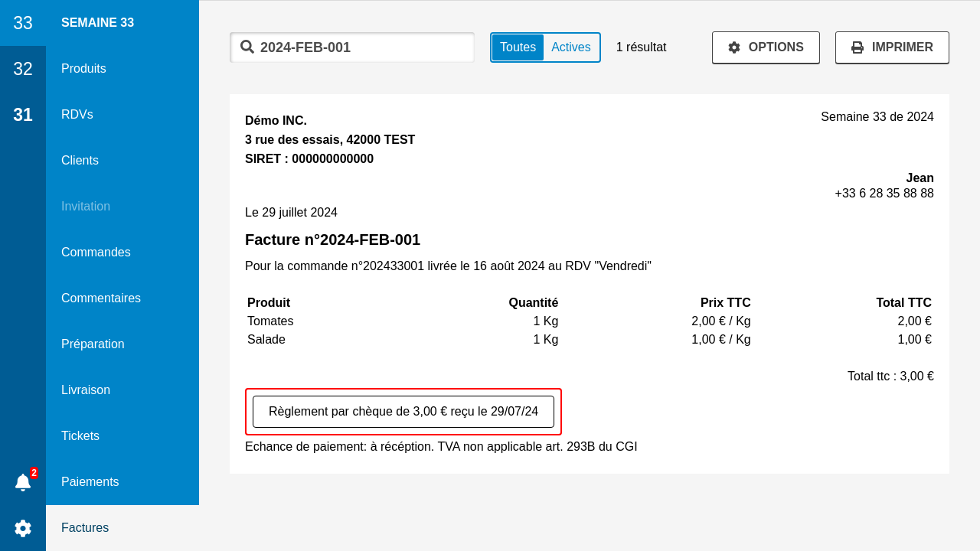Image resolution: width=980 pixels, height=551 pixels.
Task: Go to the RDVs section
Action: click(77, 115)
